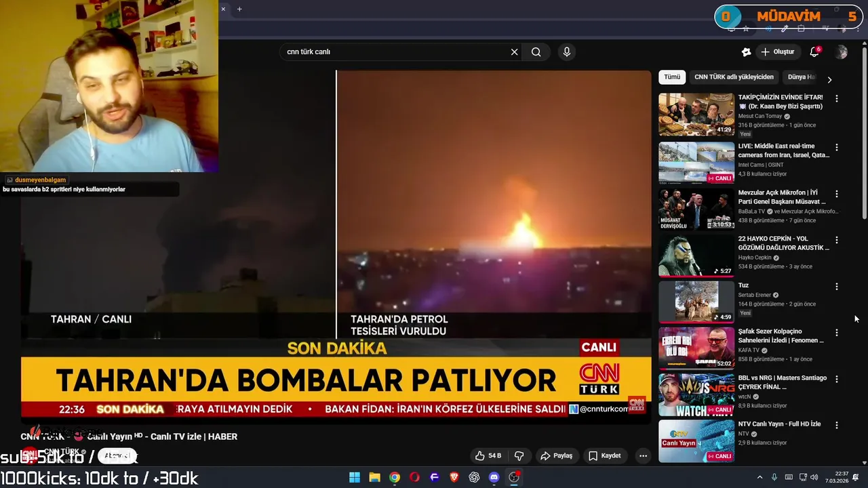The height and width of the screenshot is (488, 868).
Task: Click channel name Mesut Can Tomay
Action: [x=759, y=117]
